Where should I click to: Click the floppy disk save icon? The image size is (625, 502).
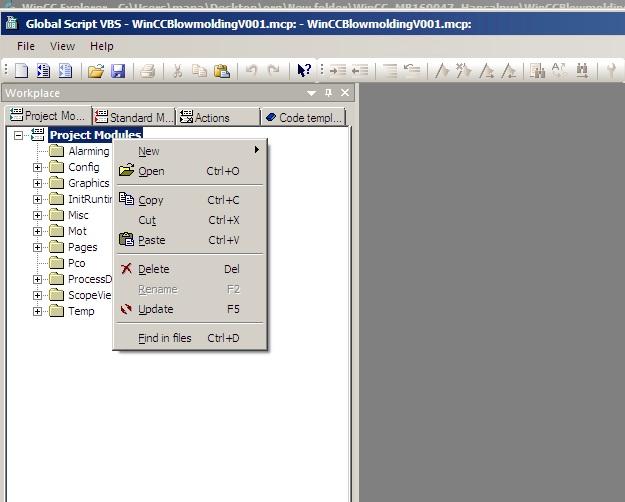click(118, 71)
